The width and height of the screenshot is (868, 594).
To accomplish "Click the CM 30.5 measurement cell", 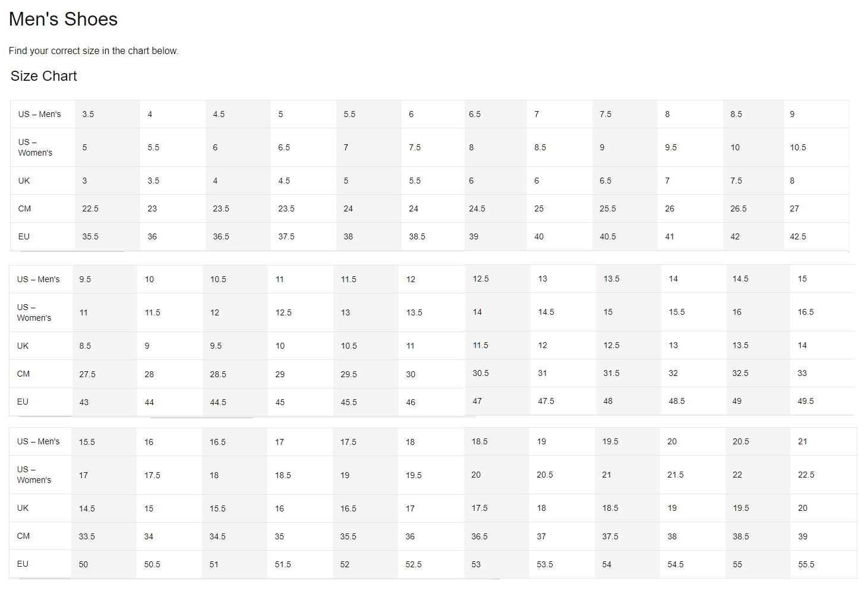I will 481,373.
